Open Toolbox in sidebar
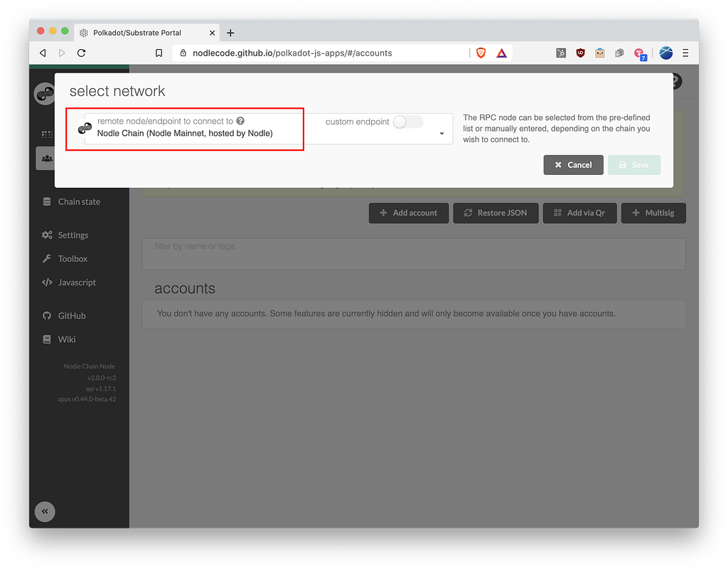Image resolution: width=728 pixels, height=569 pixels. coord(65,259)
